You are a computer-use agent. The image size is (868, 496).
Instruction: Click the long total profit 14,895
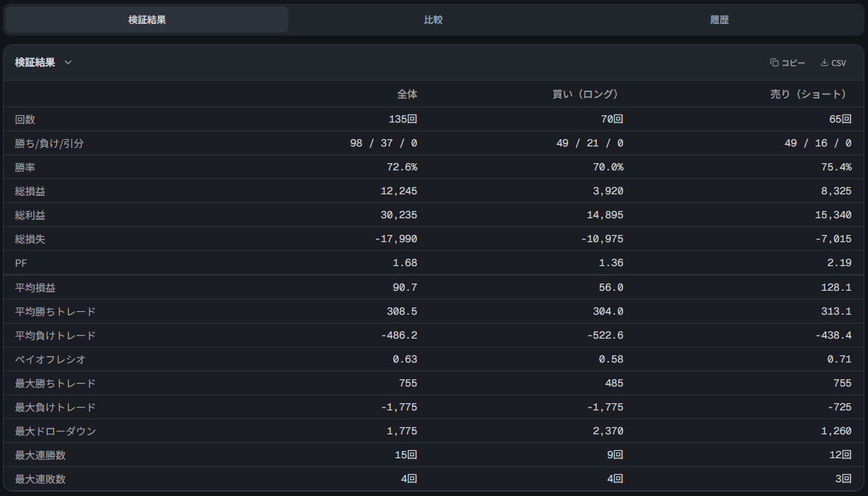coord(605,215)
